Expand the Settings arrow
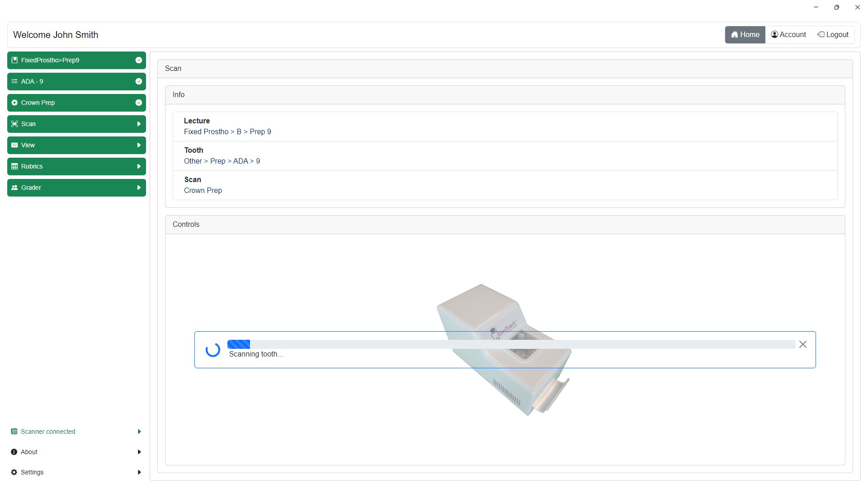 (x=139, y=472)
